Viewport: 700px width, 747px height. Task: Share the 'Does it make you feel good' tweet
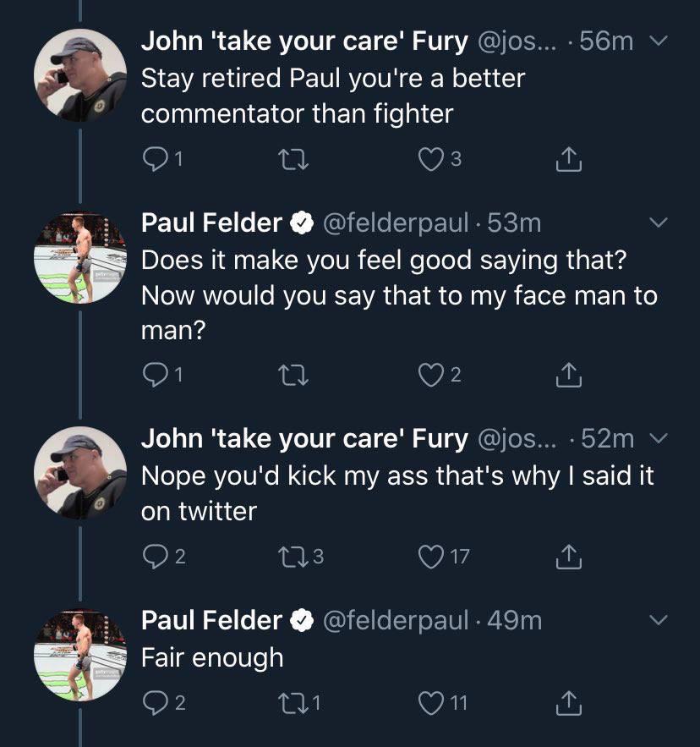tap(569, 375)
